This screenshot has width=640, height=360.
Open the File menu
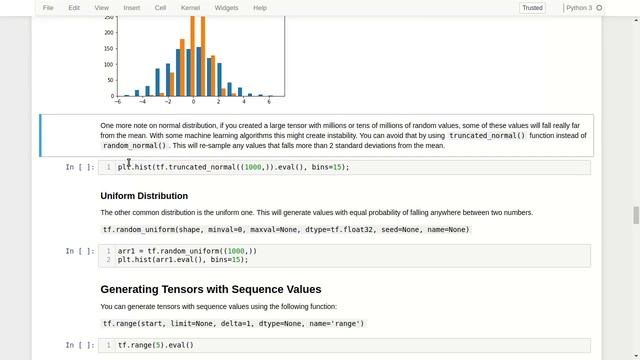click(x=48, y=8)
